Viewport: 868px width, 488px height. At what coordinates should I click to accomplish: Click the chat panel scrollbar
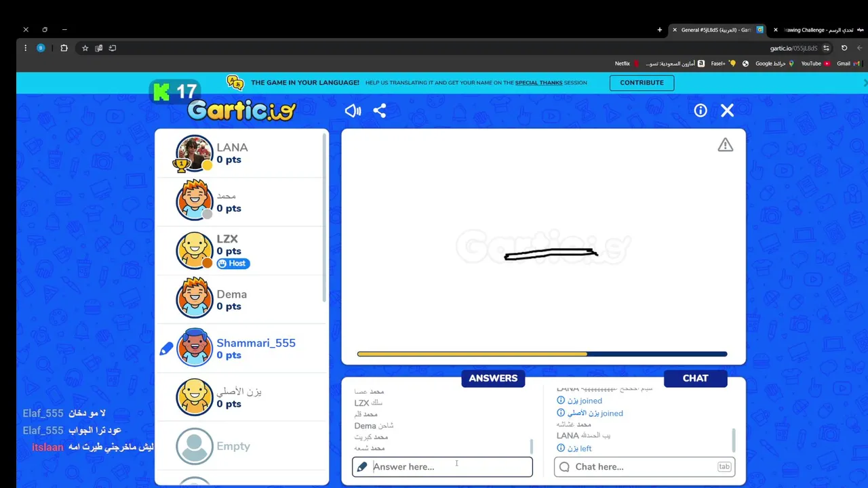coord(733,440)
